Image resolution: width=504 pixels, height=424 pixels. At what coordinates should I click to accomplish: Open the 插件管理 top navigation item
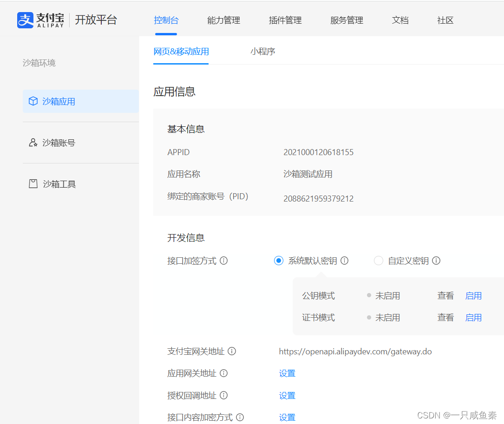click(x=285, y=20)
